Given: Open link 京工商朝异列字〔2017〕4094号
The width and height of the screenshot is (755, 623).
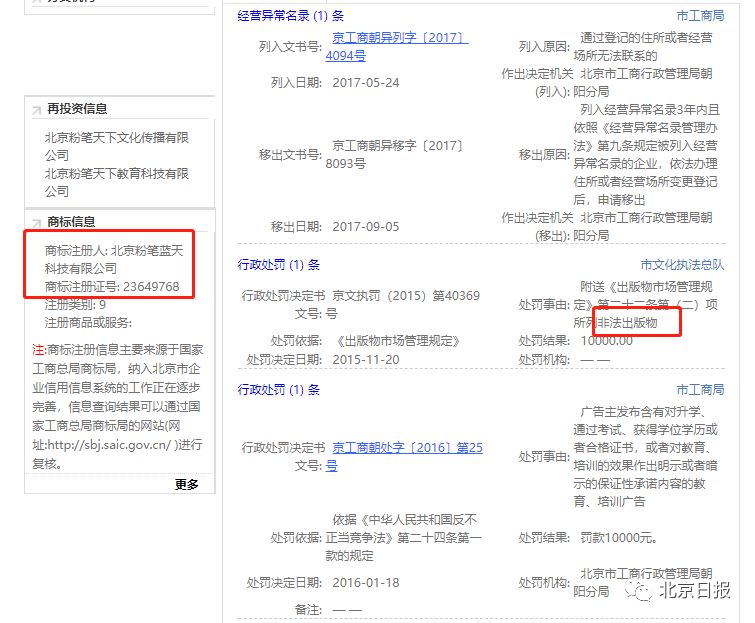Looking at the screenshot, I should tap(397, 47).
